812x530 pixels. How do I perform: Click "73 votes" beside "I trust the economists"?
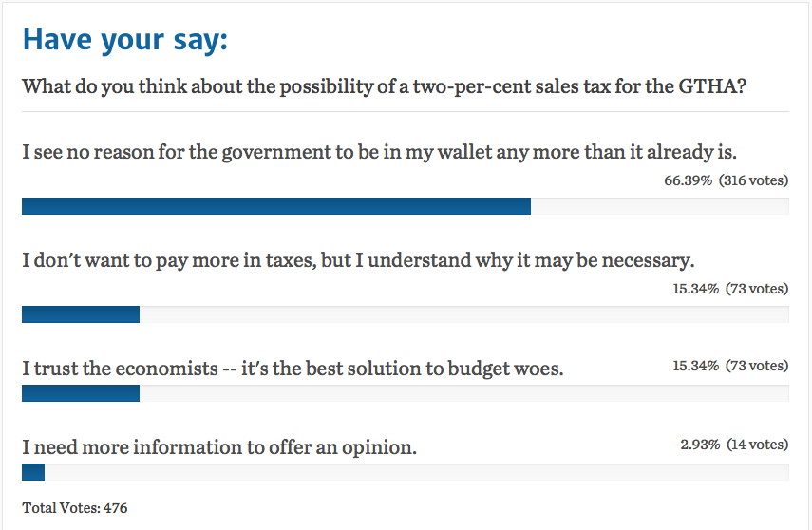[757, 366]
